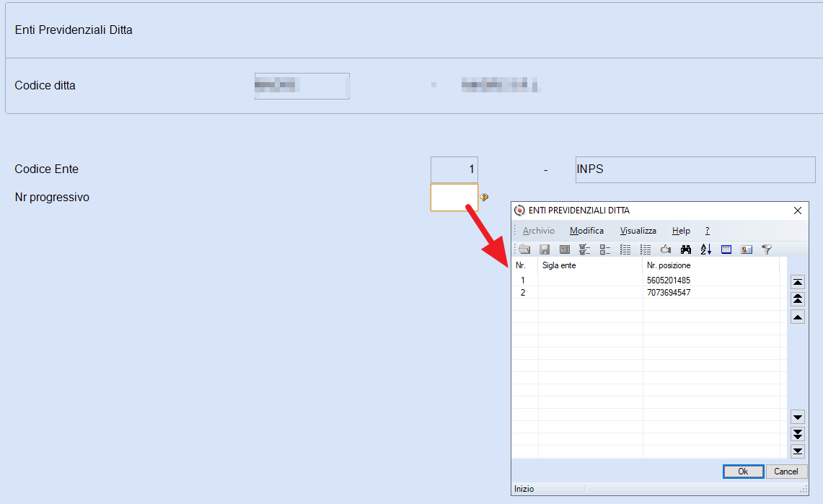Open the Archivio menu
The width and height of the screenshot is (823, 504).
[x=539, y=231]
